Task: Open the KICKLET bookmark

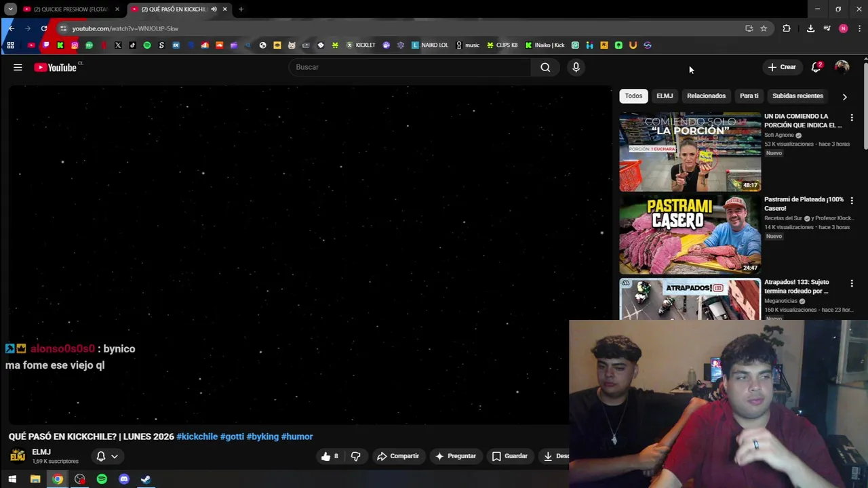Action: click(x=361, y=45)
